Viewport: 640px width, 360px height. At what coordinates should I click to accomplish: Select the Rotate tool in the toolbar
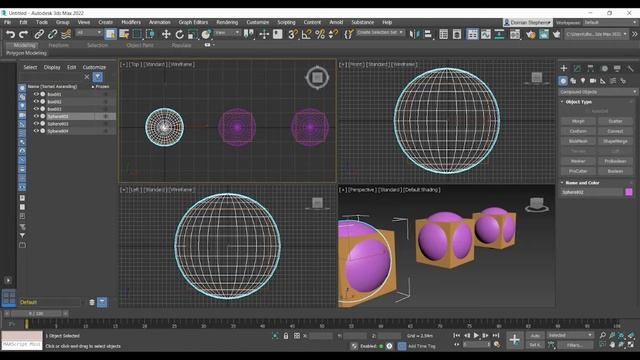[x=179, y=34]
